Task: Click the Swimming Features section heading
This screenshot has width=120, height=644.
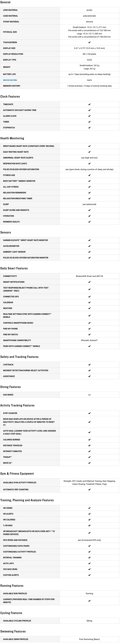Action: (x=13, y=631)
